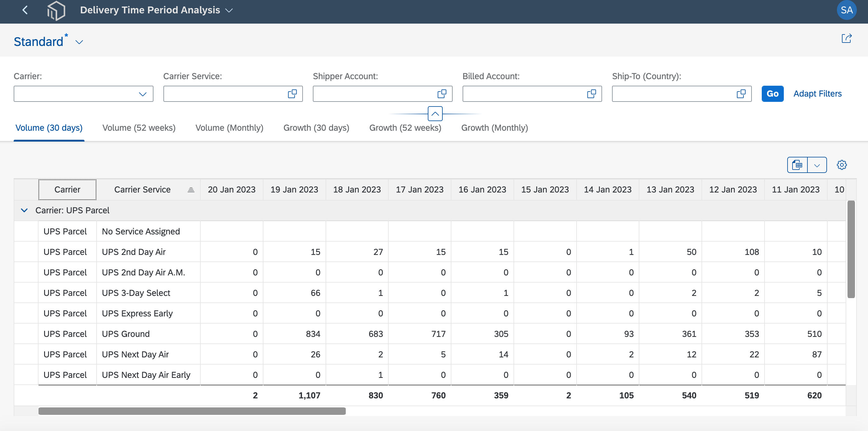Select the UPS Next Day Air Early cell
Image resolution: width=868 pixels, height=431 pixels.
coord(148,375)
